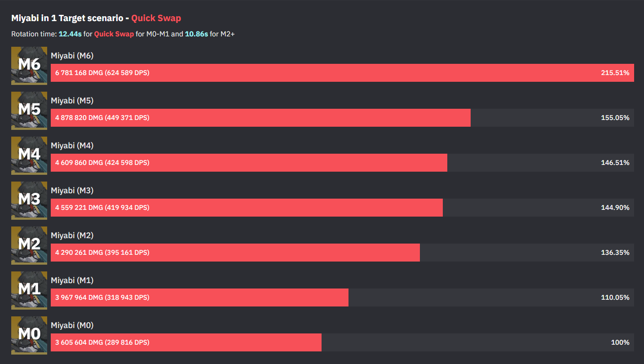This screenshot has width=644, height=364.
Task: Click the Miyabi (M0) name label
Action: (x=72, y=325)
